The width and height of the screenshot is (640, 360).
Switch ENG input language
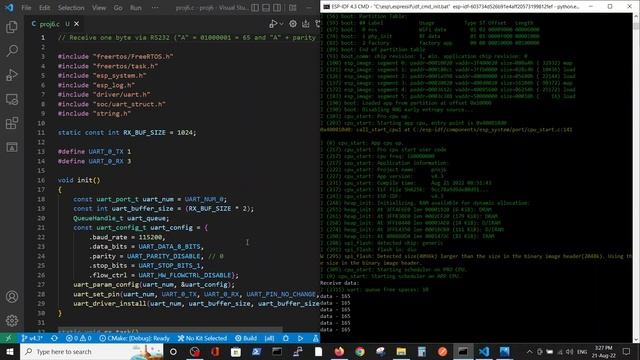pos(582,352)
